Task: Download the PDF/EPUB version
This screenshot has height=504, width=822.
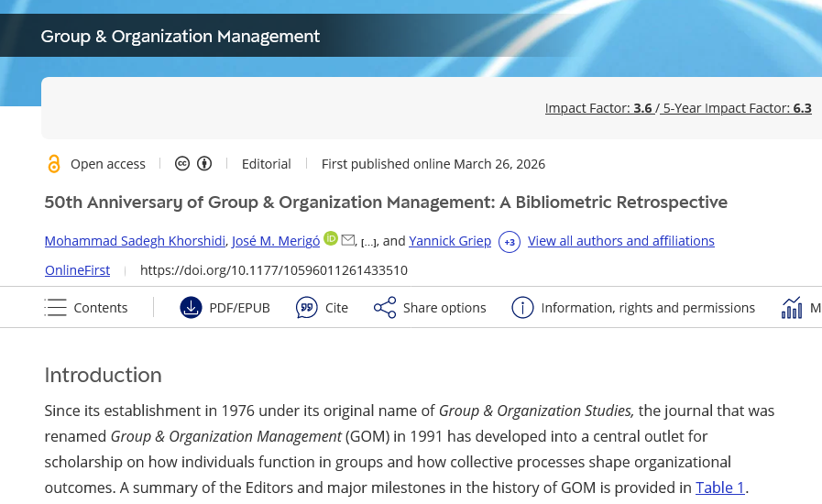Action: [225, 307]
